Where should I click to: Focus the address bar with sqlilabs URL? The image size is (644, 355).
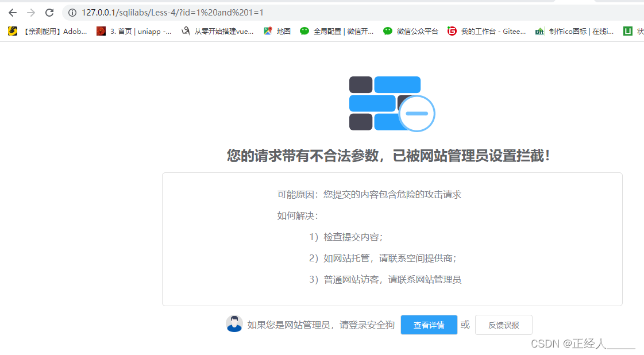(x=353, y=13)
